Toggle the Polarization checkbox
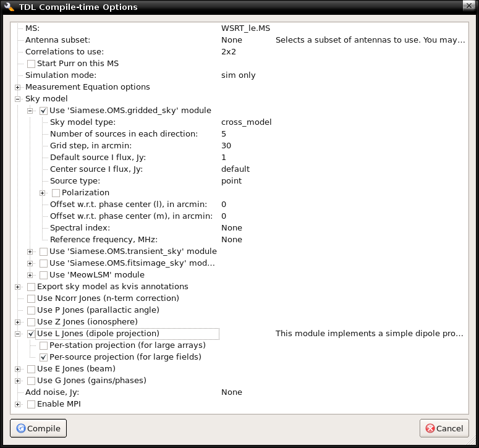Screen dimensions: 479x448 coord(56,193)
